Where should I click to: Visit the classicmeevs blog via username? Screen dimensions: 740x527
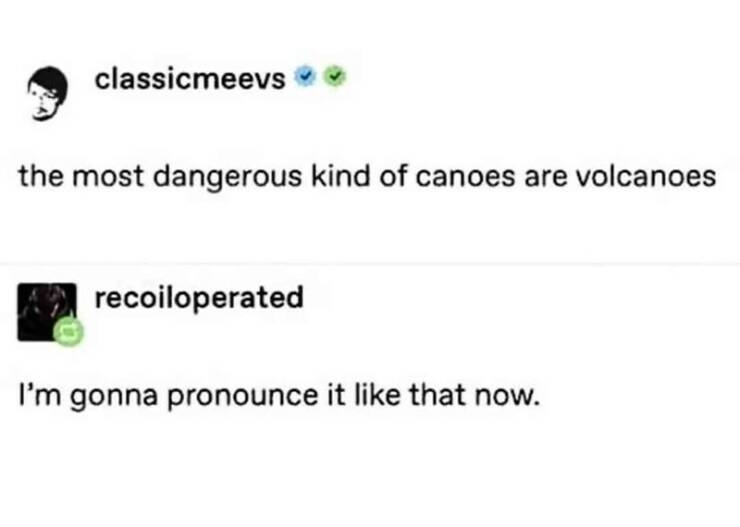(x=189, y=78)
